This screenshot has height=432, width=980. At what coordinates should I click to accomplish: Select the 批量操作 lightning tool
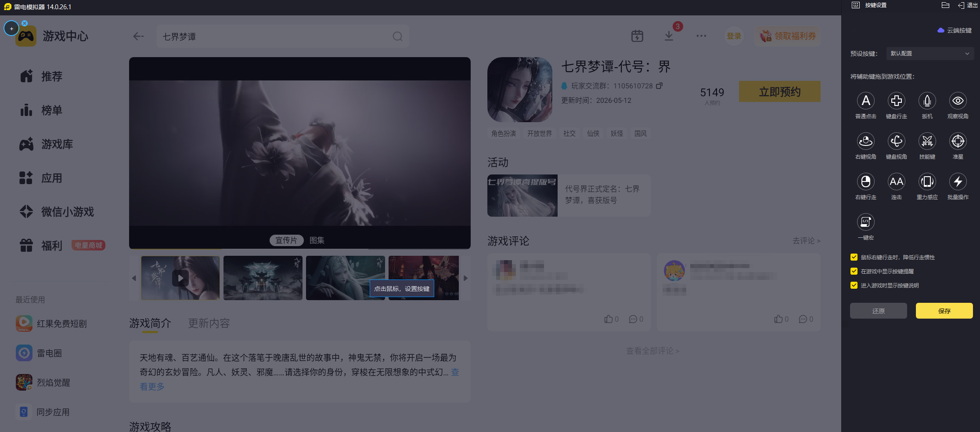coord(958,182)
